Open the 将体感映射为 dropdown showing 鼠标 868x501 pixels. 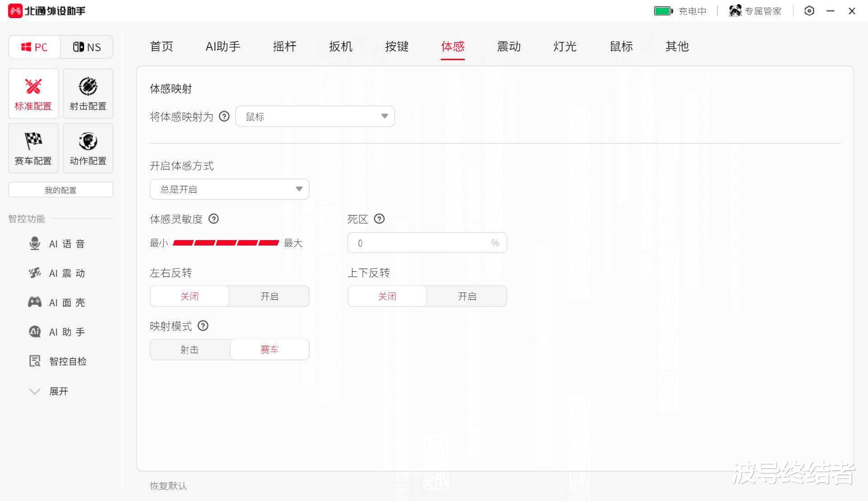coord(315,117)
